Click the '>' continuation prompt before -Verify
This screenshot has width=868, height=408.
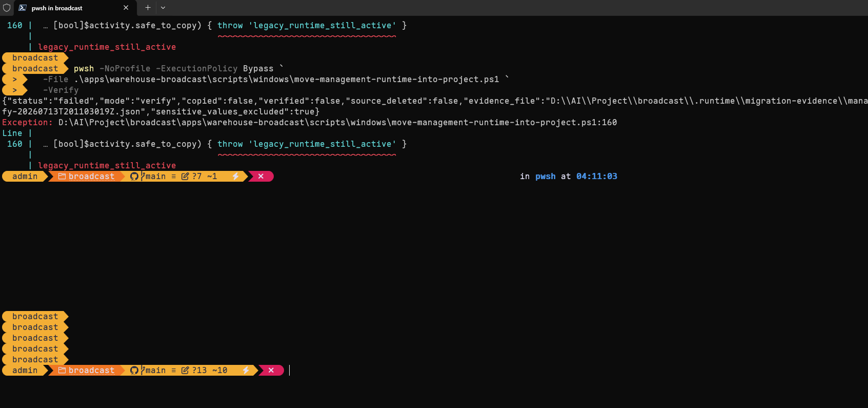(15, 90)
